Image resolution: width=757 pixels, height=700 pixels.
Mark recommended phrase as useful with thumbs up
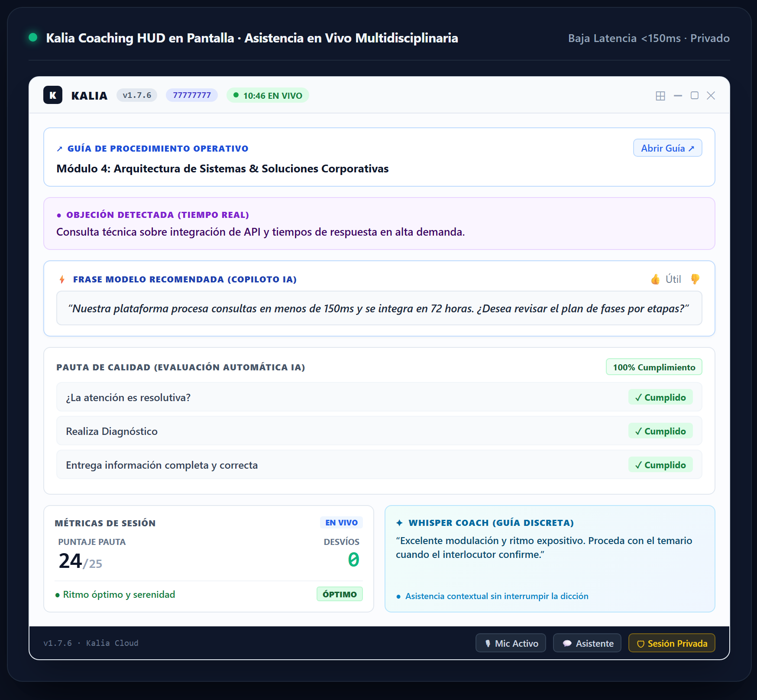pyautogui.click(x=655, y=279)
